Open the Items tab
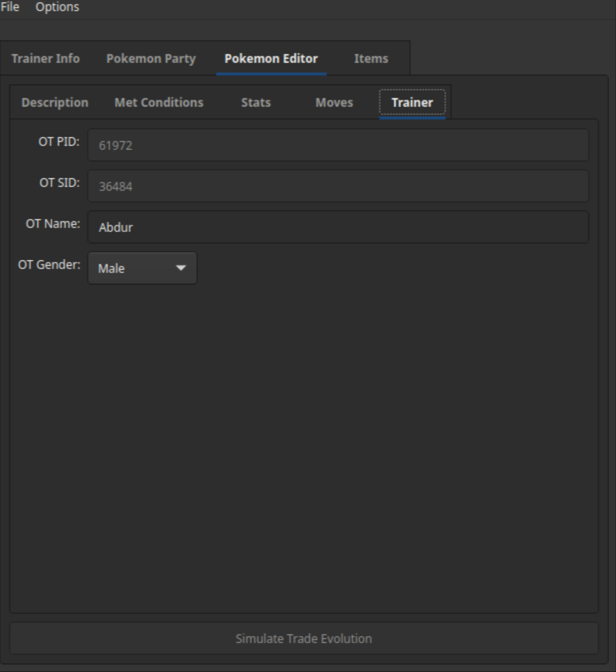 (x=371, y=59)
